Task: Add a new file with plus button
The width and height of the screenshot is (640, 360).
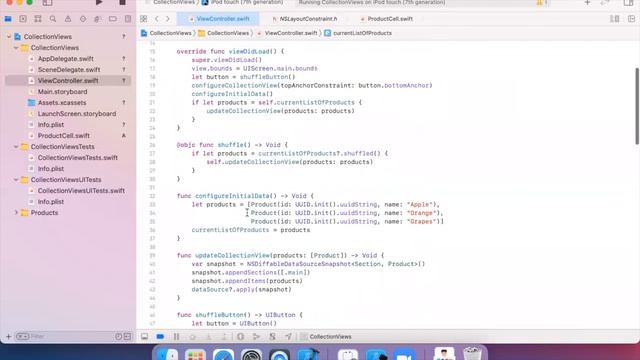Action: pos(9,337)
